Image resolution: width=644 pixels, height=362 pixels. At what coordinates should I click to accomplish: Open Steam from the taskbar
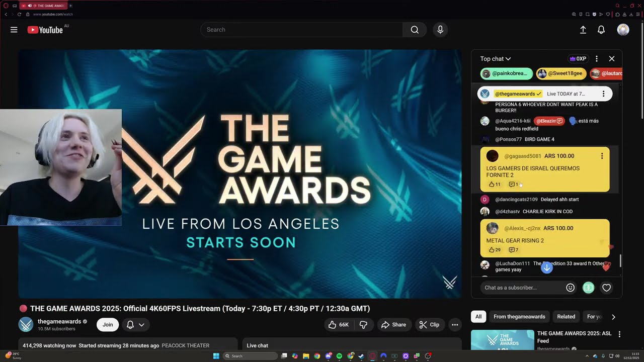coord(361,356)
